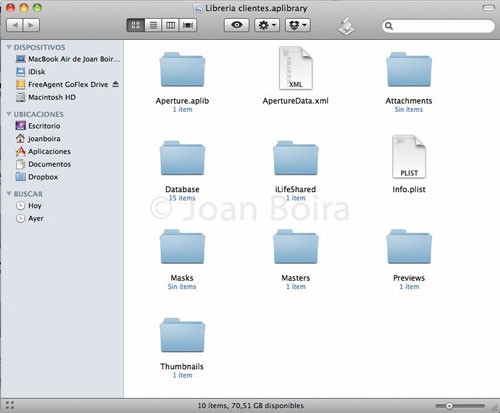Click the window resize grip in bottom corner
The image size is (500, 413).
pos(495,407)
